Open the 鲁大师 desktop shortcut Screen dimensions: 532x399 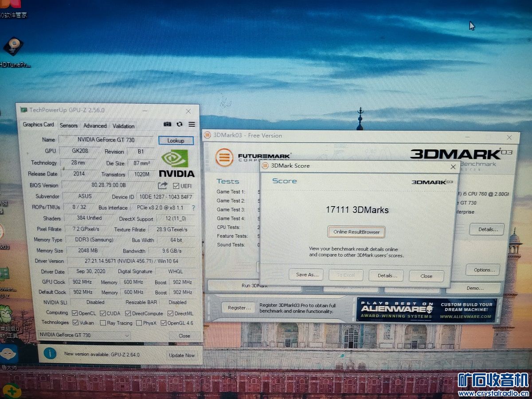(x=9, y=357)
